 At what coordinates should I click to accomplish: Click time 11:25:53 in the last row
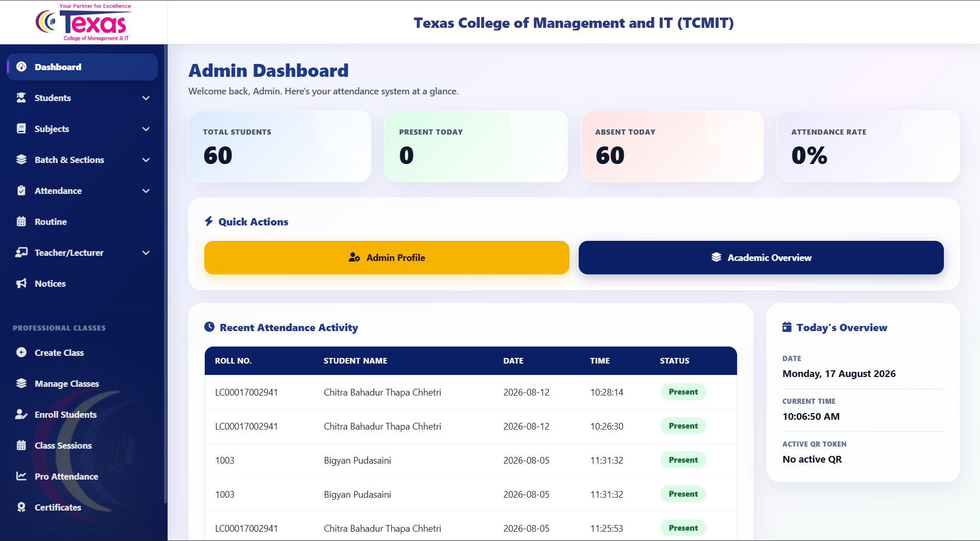click(x=607, y=529)
